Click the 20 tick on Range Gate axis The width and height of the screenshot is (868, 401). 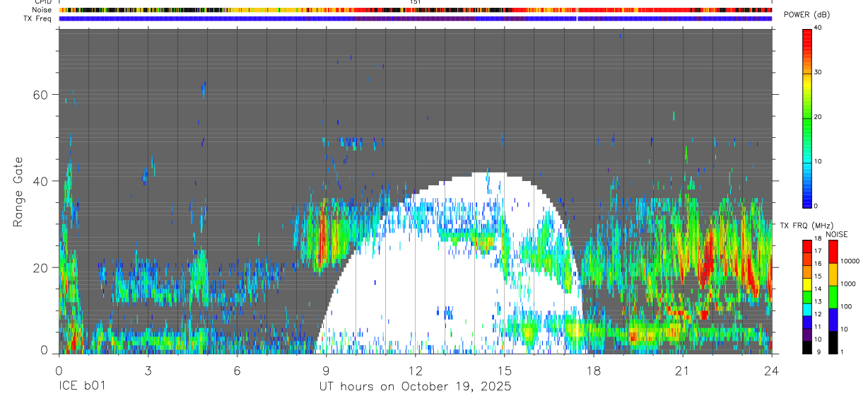42,267
